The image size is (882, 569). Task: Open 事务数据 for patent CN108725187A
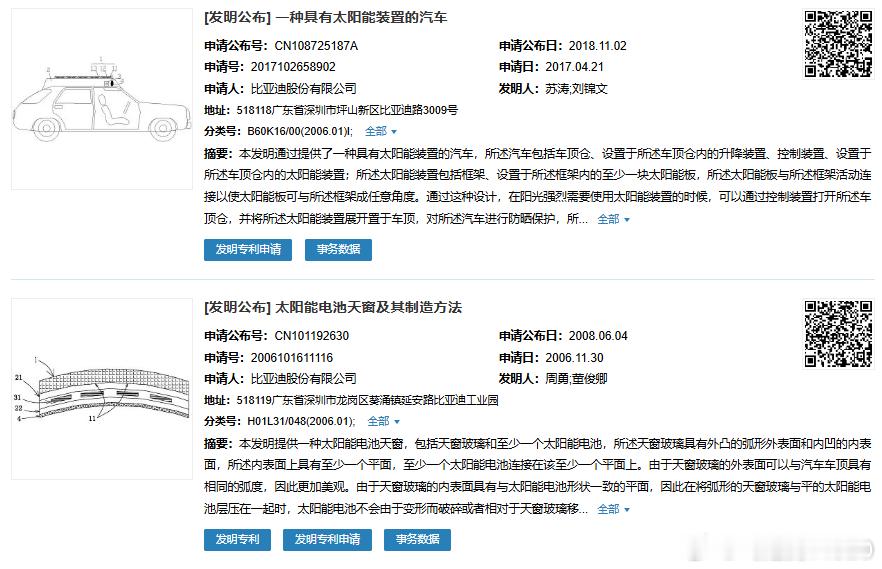pos(339,250)
